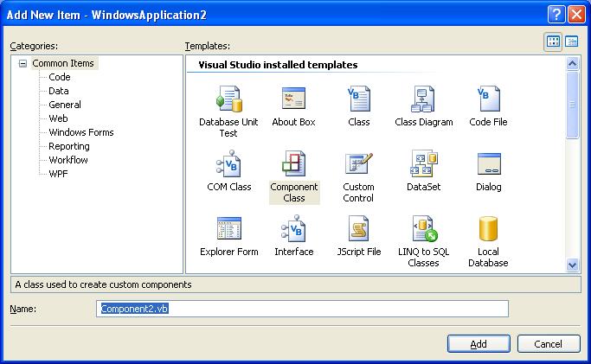
Task: Select the DataSet template icon
Action: click(x=424, y=163)
